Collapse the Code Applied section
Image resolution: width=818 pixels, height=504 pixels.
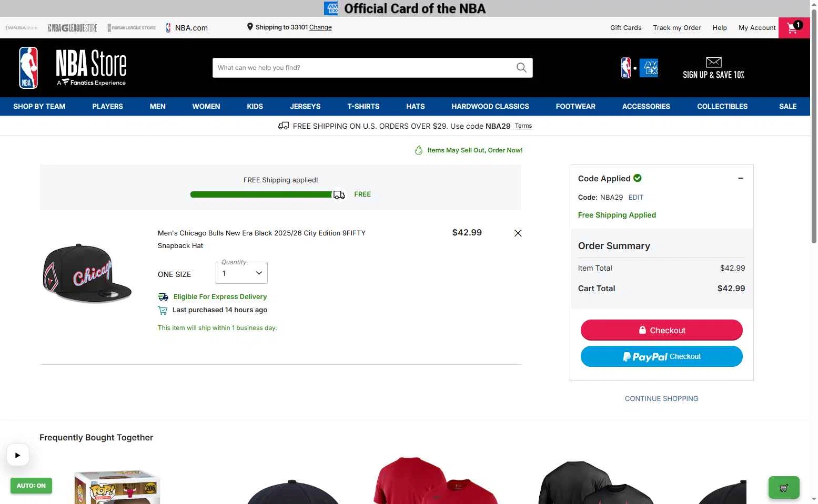click(x=741, y=178)
